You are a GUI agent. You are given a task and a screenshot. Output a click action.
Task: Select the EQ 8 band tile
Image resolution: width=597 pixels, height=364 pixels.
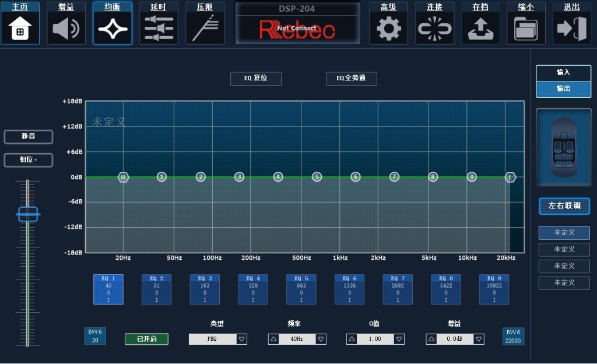446,289
